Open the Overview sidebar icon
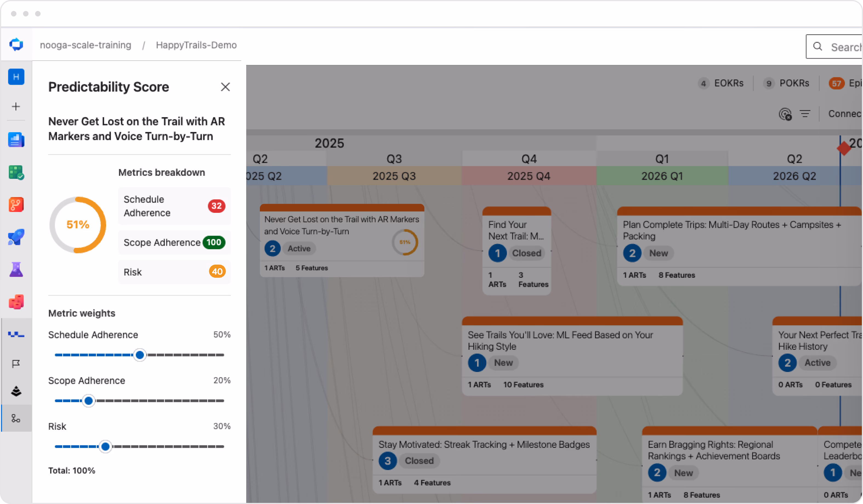Image resolution: width=863 pixels, height=504 pixels. [16, 140]
